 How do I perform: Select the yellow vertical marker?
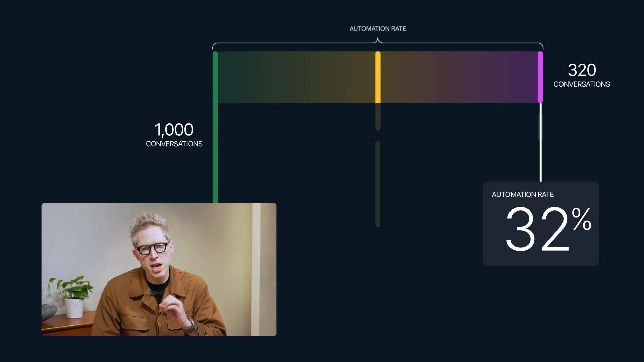tap(378, 77)
